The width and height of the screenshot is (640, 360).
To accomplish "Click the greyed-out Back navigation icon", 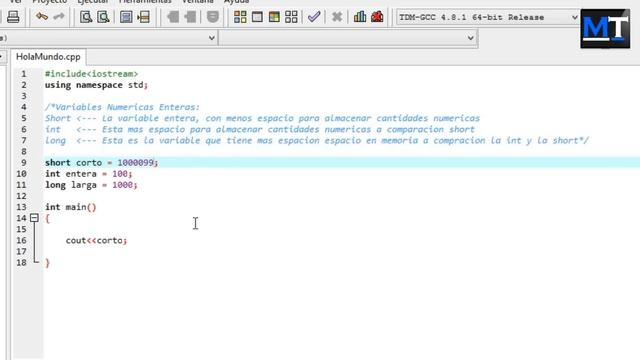I will tap(173, 17).
